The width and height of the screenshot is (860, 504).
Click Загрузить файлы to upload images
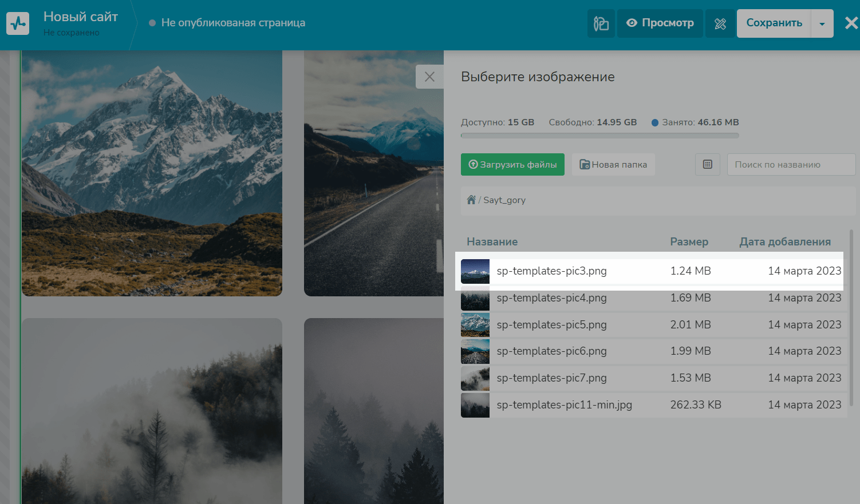point(512,164)
